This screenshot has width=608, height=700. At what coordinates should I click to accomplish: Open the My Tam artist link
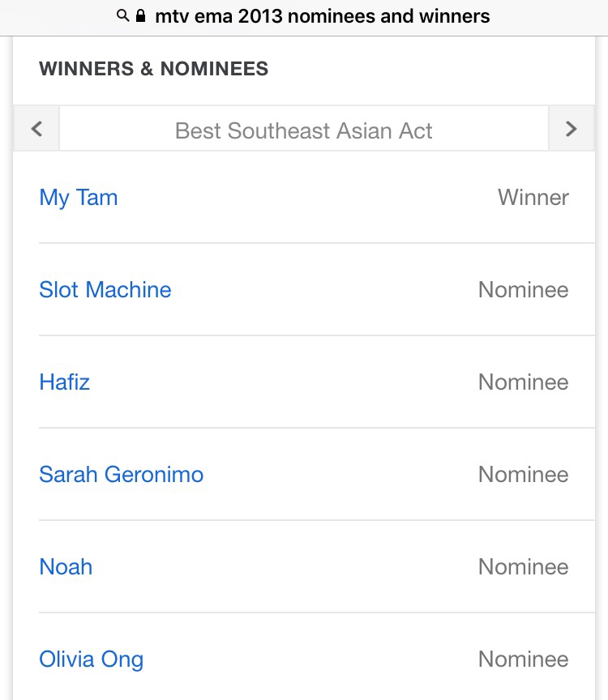pos(79,198)
